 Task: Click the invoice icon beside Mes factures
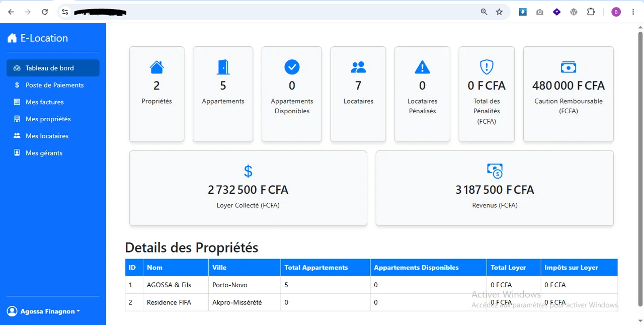pyautogui.click(x=17, y=102)
